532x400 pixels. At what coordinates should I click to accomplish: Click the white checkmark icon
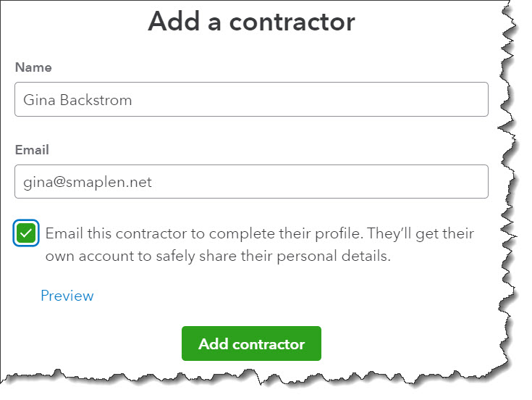[26, 234]
